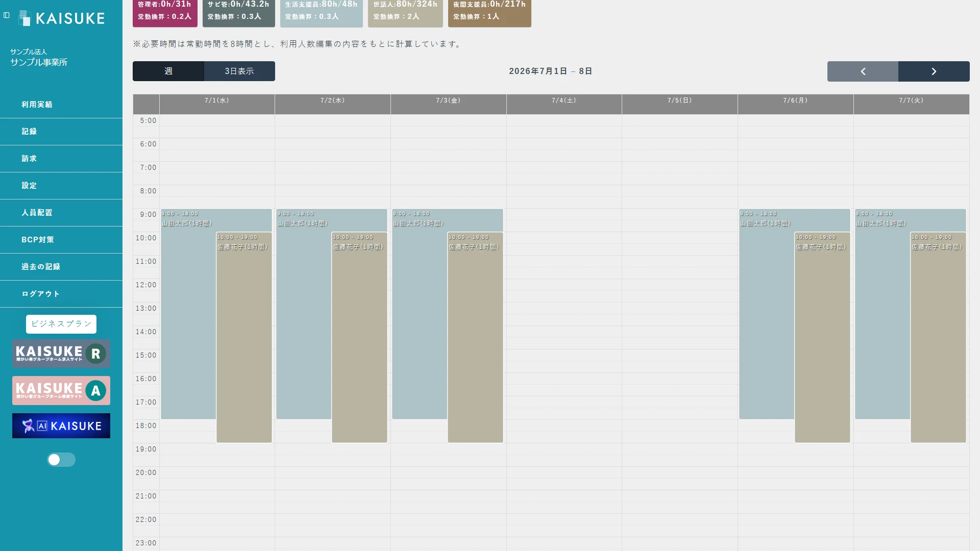Open the KAISUKE A search site banner
This screenshot has height=551, width=980.
[x=61, y=391]
